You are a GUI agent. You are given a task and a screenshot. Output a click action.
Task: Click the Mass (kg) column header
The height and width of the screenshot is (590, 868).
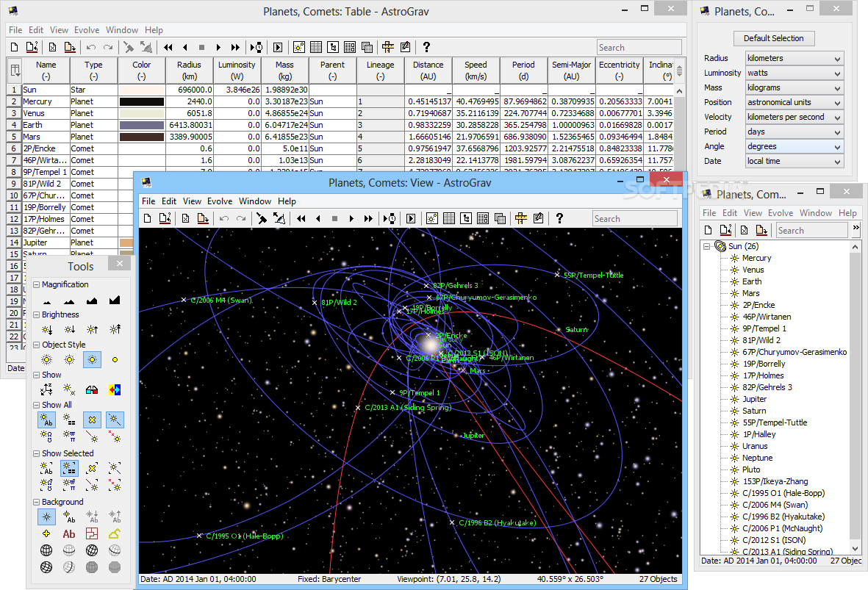284,71
